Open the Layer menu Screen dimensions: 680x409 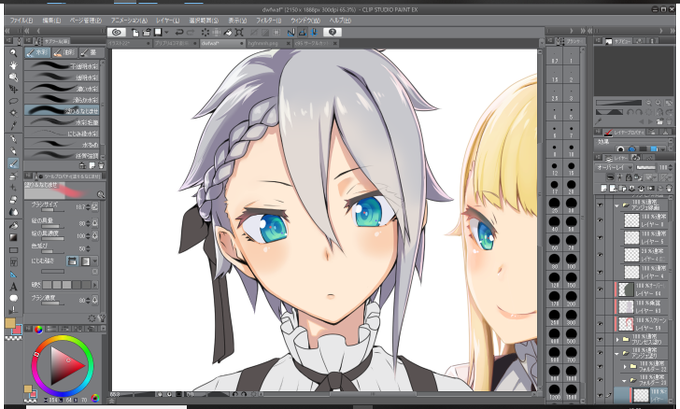[x=167, y=20]
